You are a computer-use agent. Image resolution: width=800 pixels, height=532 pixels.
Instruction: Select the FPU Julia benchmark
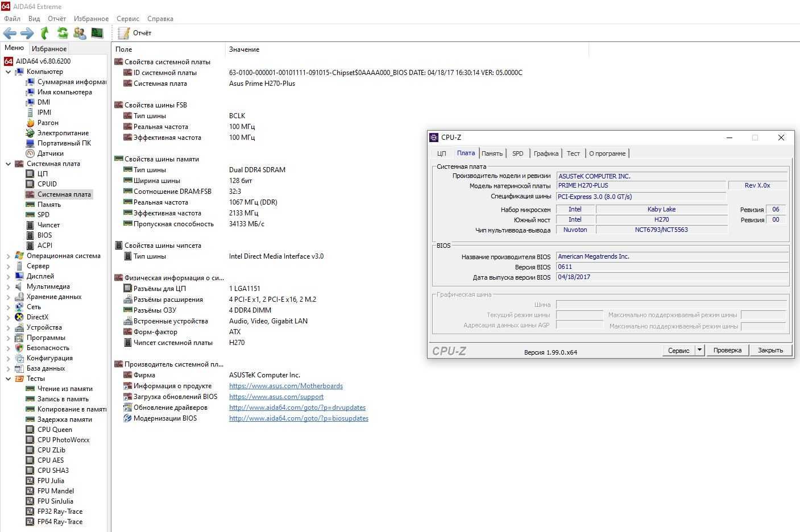tap(51, 481)
